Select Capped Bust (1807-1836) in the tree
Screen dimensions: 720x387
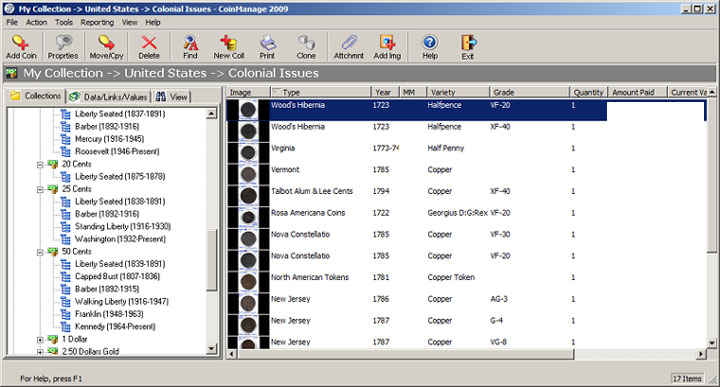pyautogui.click(x=118, y=276)
